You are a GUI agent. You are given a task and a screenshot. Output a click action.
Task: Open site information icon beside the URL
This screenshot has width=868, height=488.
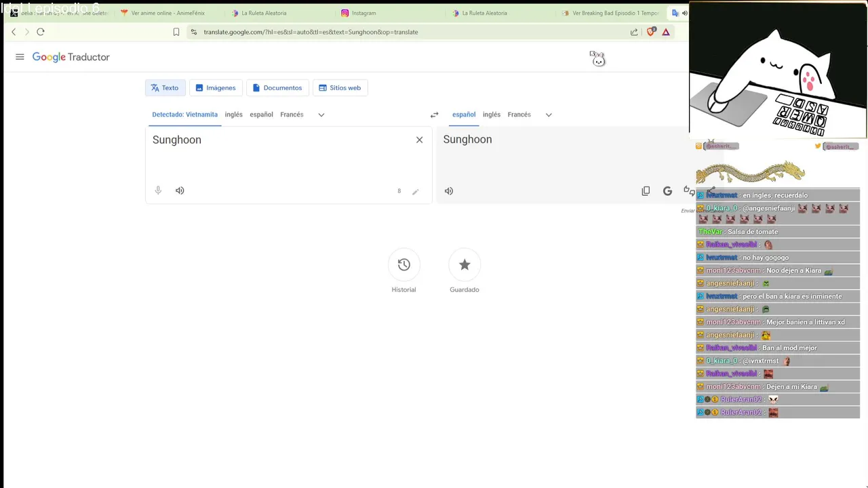click(x=194, y=32)
